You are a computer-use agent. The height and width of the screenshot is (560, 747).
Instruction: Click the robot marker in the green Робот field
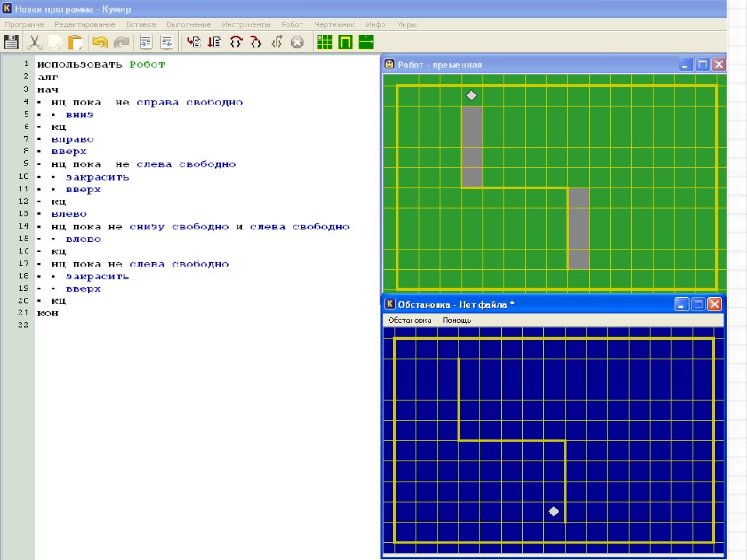coord(472,96)
